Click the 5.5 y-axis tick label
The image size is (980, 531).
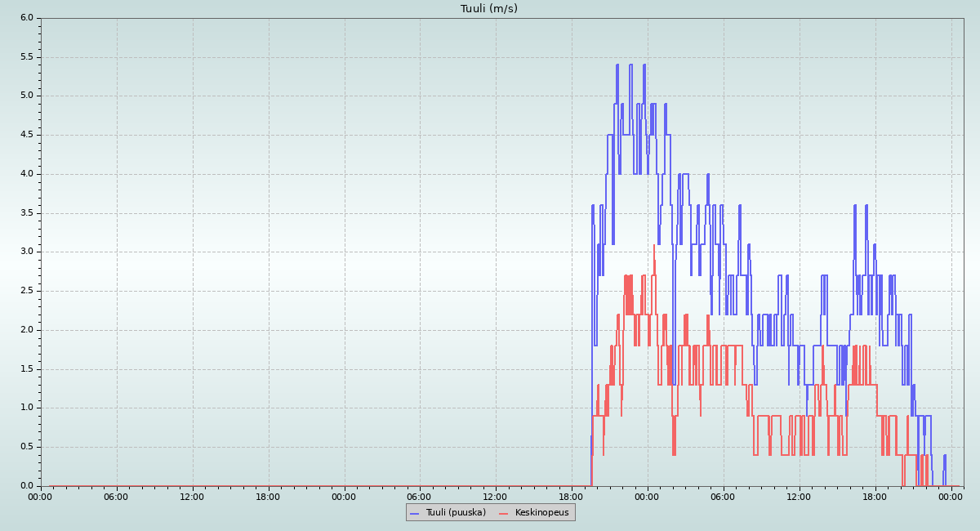pos(27,57)
